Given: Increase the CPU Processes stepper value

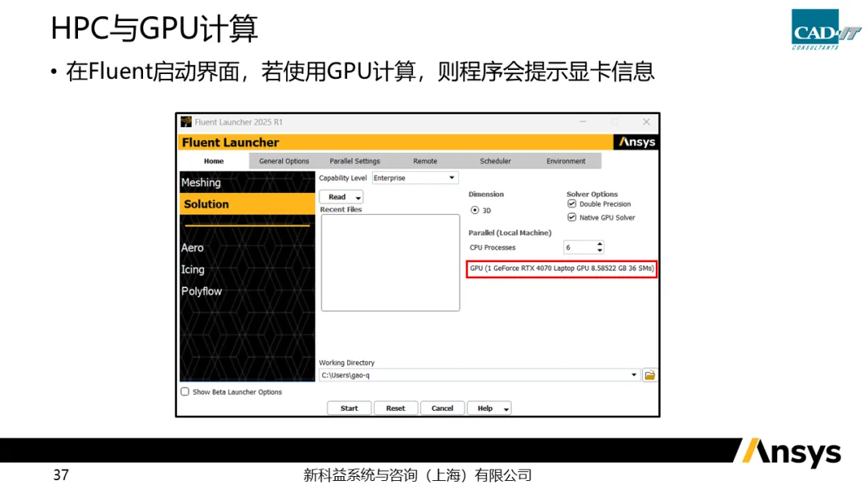Looking at the screenshot, I should coord(600,244).
